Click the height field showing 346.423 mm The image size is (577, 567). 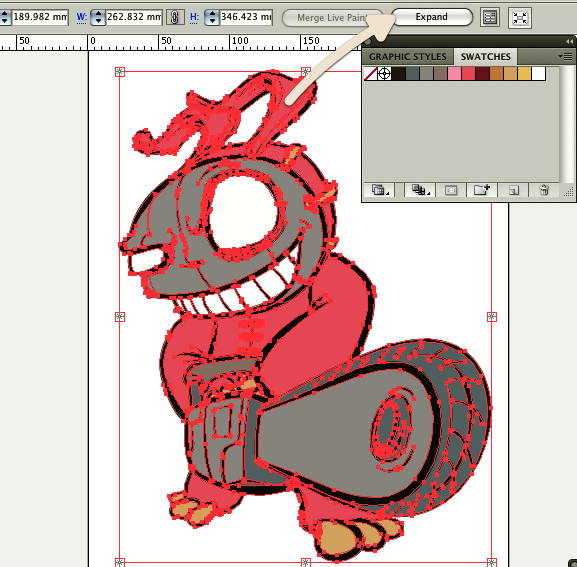[x=246, y=17]
